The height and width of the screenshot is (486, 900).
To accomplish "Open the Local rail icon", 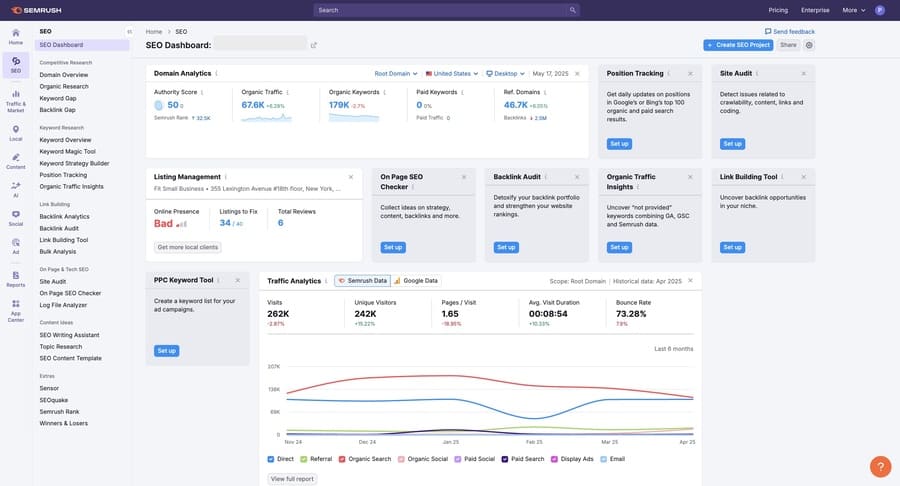I will (x=15, y=133).
